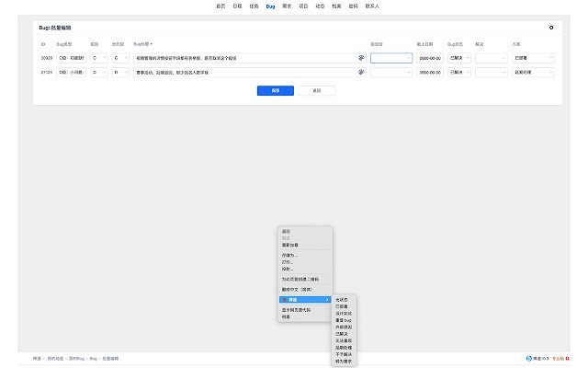Select 转为需求 in the 禅道 submenu
The height and width of the screenshot is (368, 588).
344,362
